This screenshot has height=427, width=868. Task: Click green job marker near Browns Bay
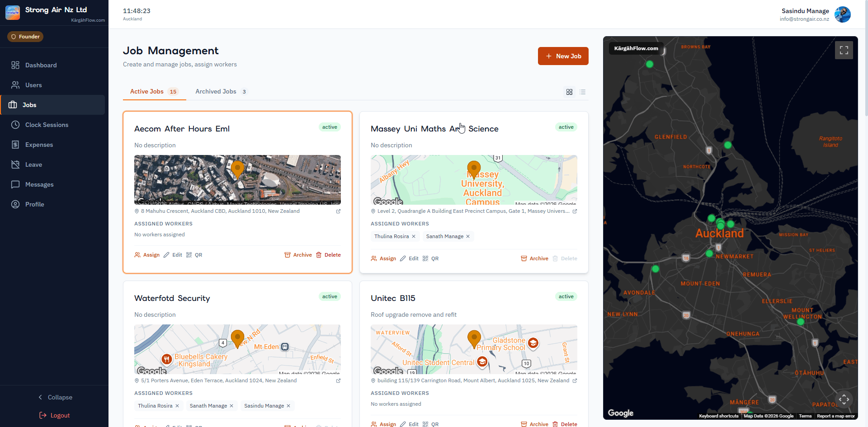[650, 64]
